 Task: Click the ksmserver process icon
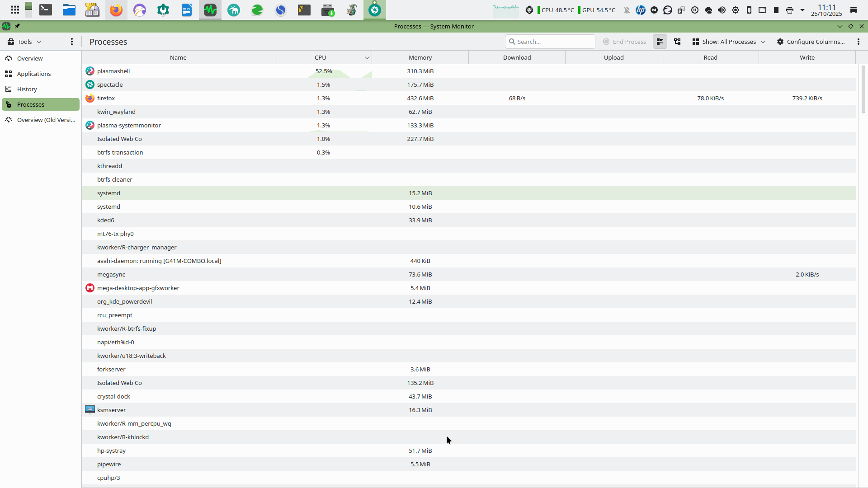click(90, 410)
